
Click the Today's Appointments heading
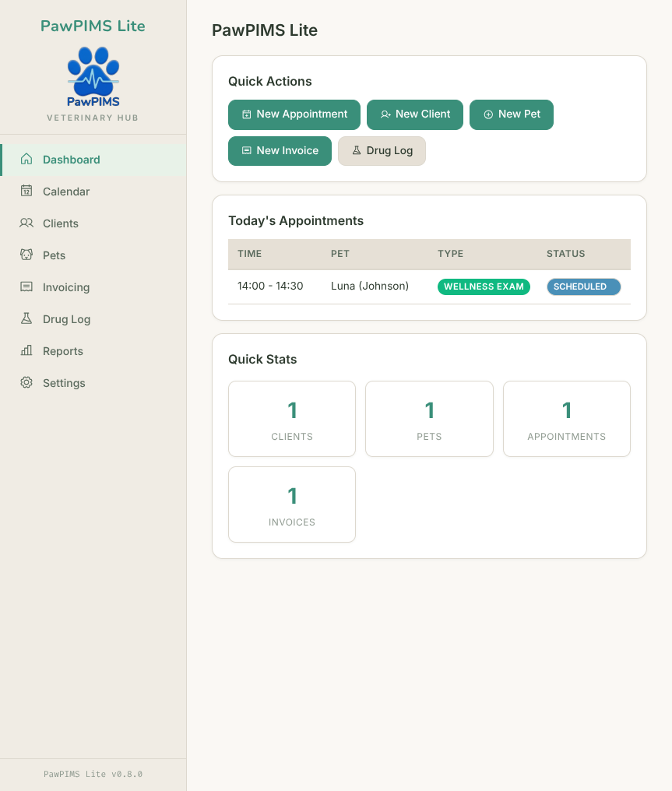coord(296,220)
